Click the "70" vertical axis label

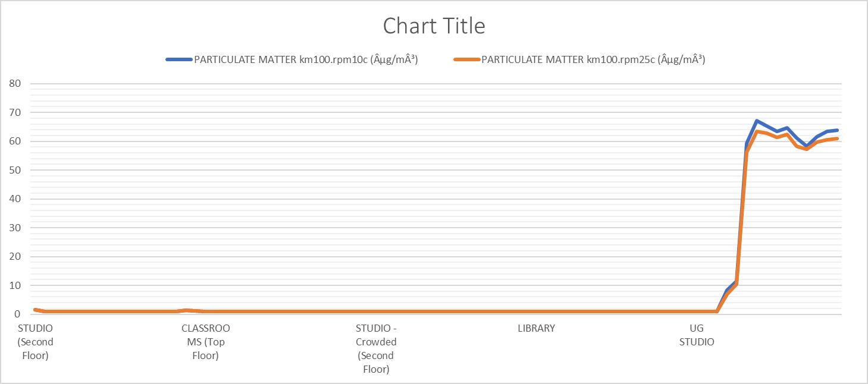15,112
